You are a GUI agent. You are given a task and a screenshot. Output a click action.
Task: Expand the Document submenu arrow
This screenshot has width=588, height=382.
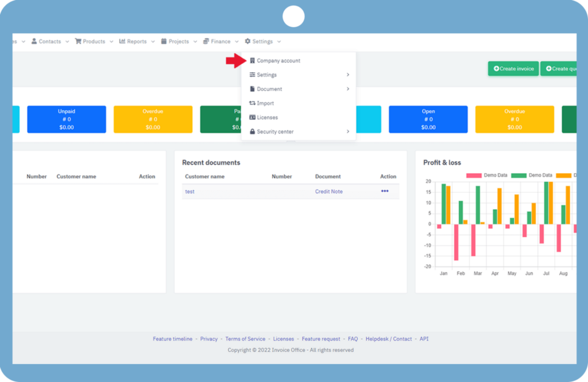click(348, 89)
